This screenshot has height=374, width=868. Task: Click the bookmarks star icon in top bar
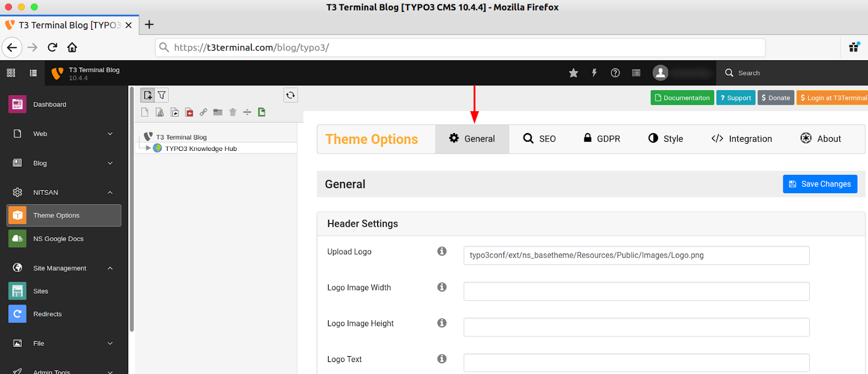click(x=573, y=73)
